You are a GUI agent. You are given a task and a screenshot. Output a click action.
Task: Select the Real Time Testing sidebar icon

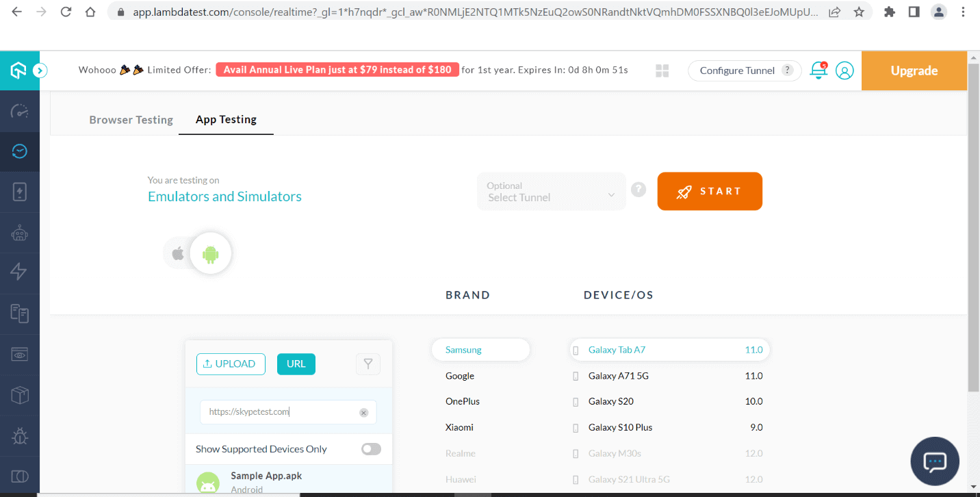pyautogui.click(x=19, y=151)
